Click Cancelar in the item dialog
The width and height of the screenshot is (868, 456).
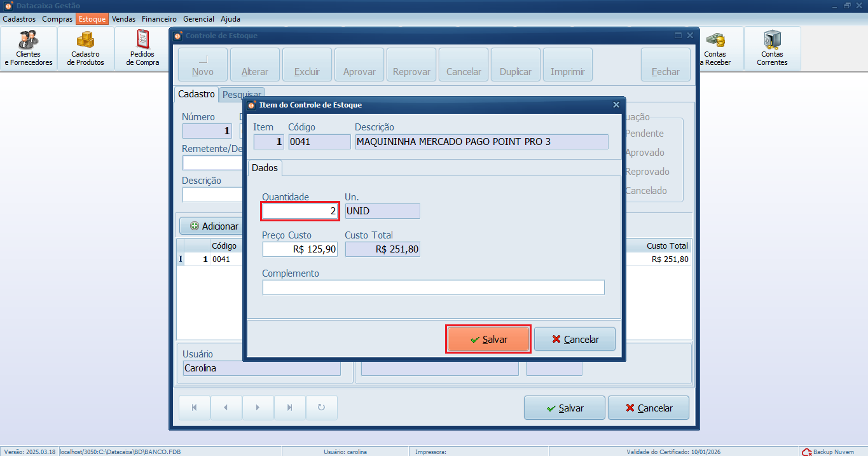click(x=575, y=340)
